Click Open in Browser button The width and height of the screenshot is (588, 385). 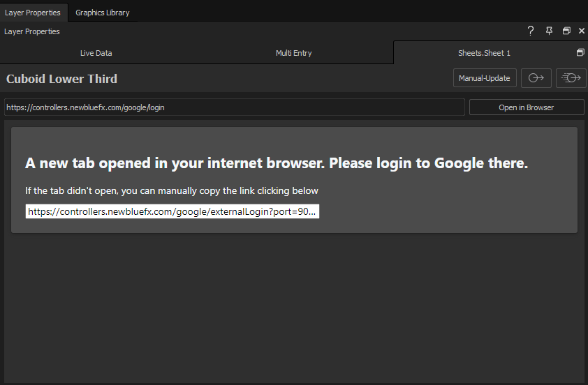(x=526, y=107)
